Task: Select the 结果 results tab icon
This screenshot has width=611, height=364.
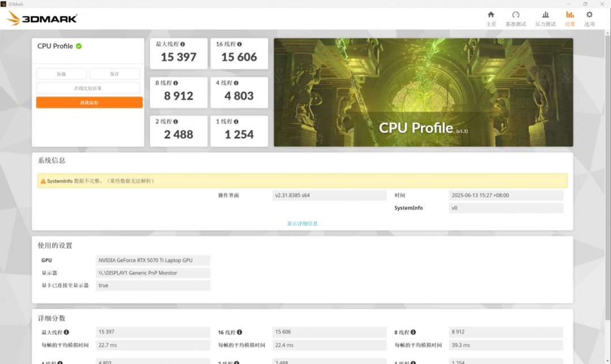Action: [x=570, y=15]
